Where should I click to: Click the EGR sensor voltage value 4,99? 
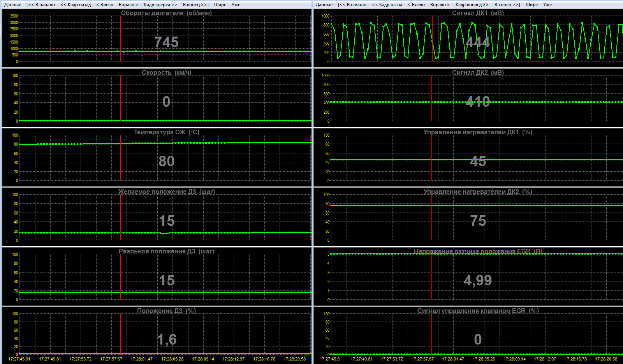pyautogui.click(x=478, y=280)
